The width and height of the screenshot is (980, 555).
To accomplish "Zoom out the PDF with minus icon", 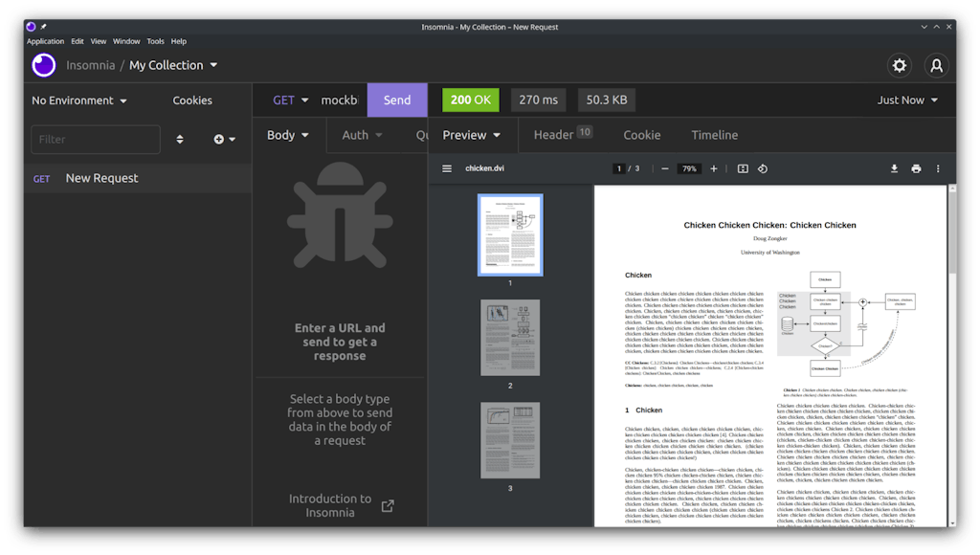I will [x=665, y=168].
